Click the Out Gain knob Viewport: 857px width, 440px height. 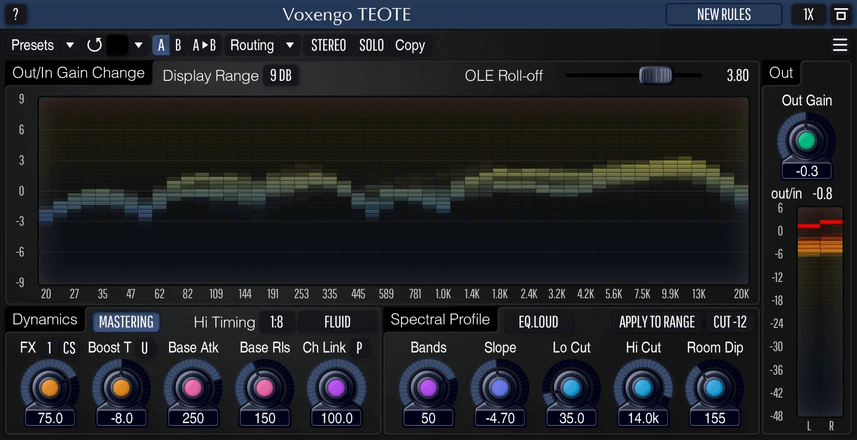pyautogui.click(x=807, y=141)
